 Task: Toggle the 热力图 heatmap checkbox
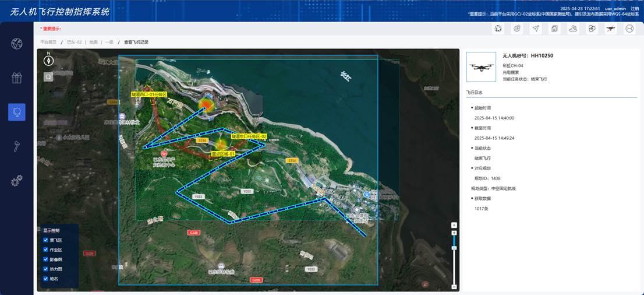pyautogui.click(x=46, y=269)
